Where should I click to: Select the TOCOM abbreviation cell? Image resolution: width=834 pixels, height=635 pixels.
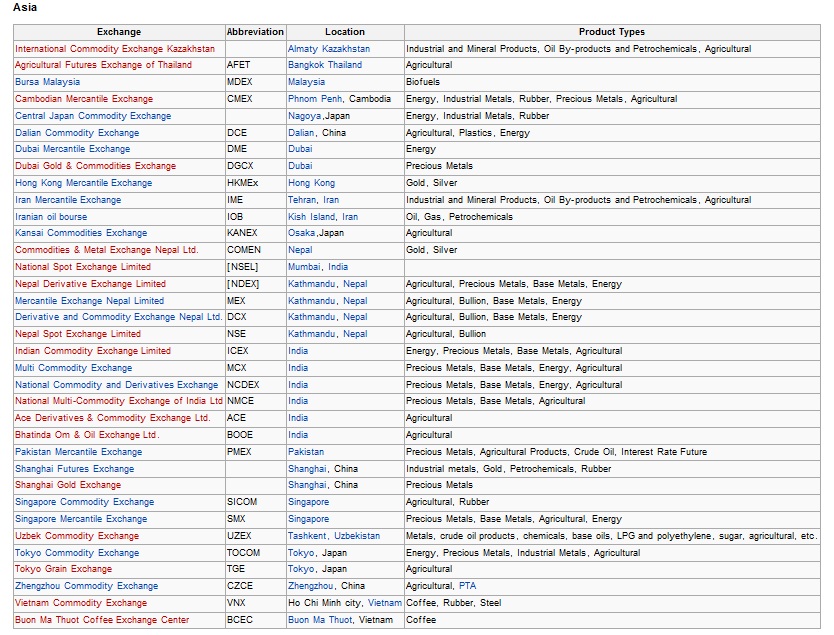point(256,553)
